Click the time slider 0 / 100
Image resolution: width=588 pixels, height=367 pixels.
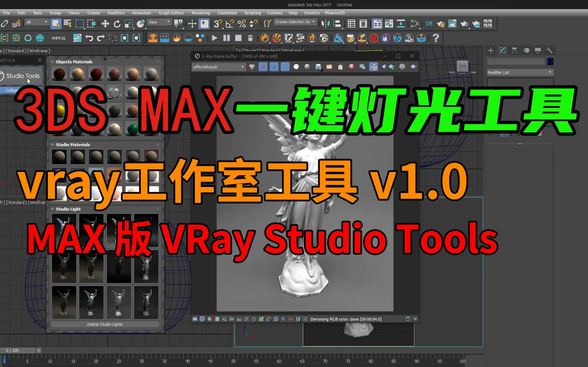point(18,350)
